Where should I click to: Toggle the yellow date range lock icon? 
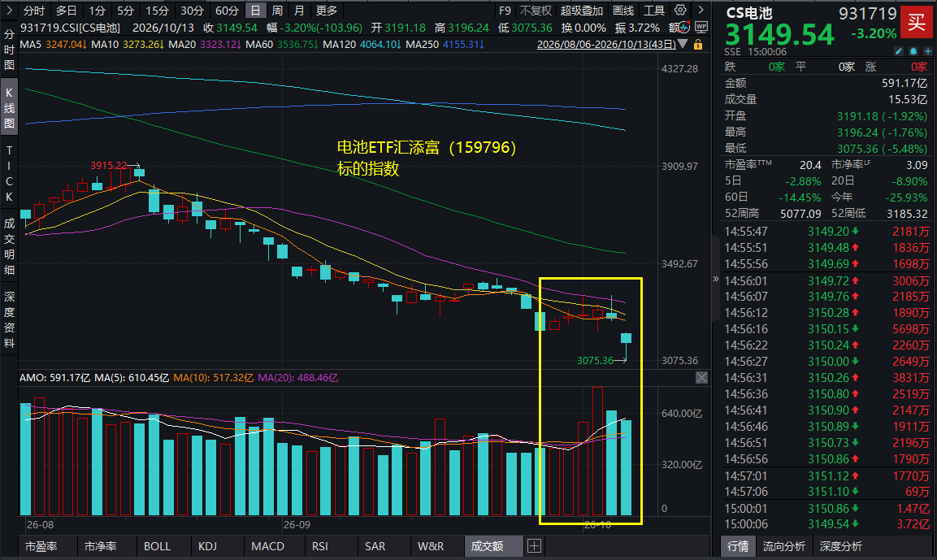pos(698,45)
